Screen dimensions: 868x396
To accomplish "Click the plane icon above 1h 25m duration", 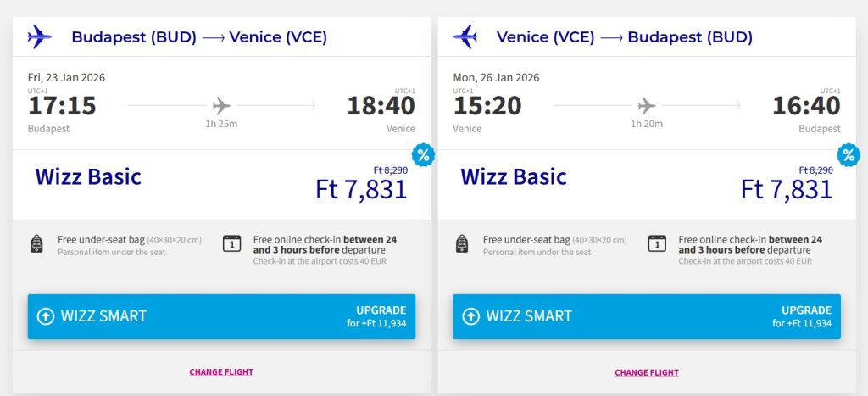I will (221, 106).
